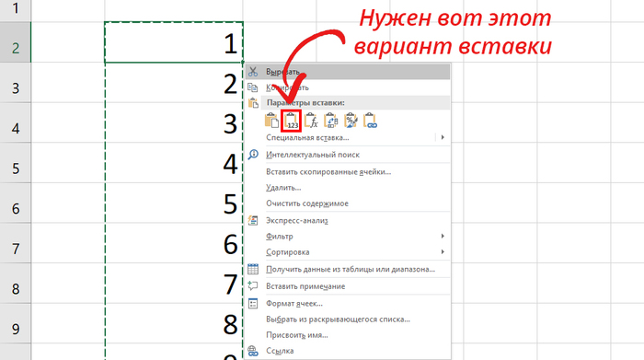Choose Очистить содержимое
The image size is (644, 360).
(x=348, y=203)
